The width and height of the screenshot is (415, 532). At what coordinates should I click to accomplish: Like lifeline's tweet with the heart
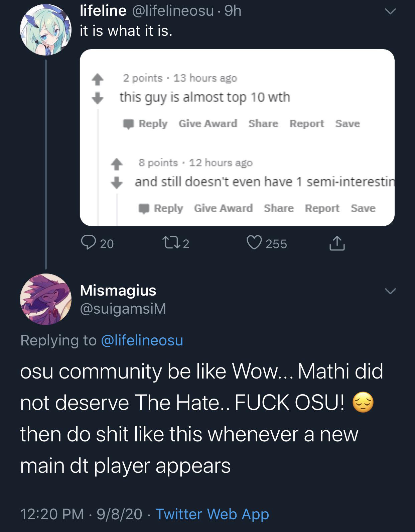(x=254, y=243)
